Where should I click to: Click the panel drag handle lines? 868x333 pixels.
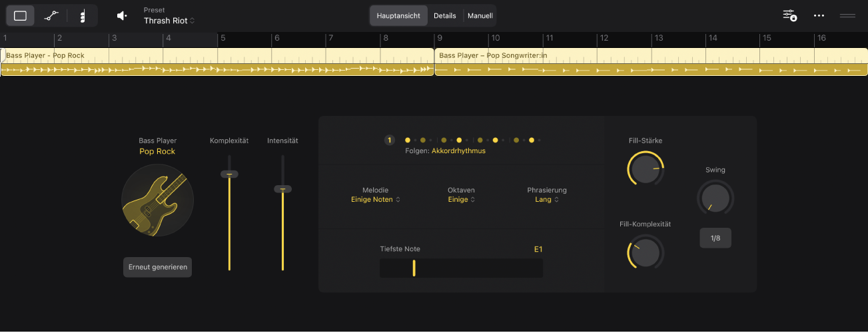[x=847, y=15]
